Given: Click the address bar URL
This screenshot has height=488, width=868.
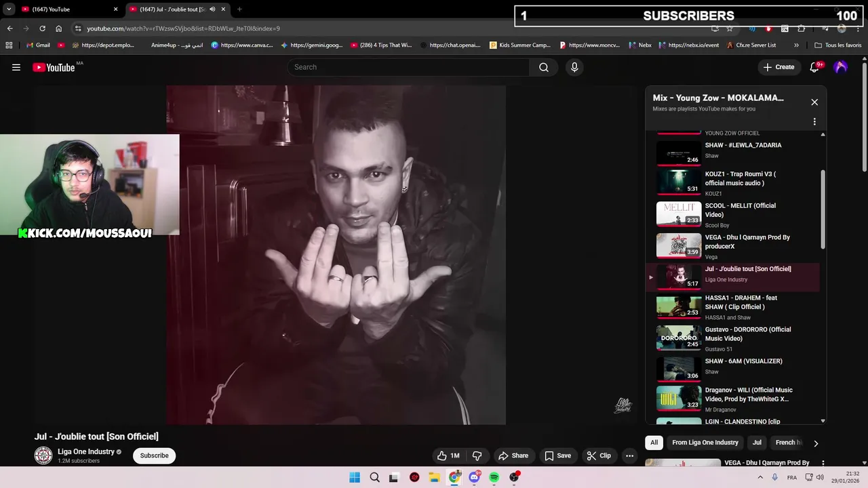Looking at the screenshot, I should [183, 28].
